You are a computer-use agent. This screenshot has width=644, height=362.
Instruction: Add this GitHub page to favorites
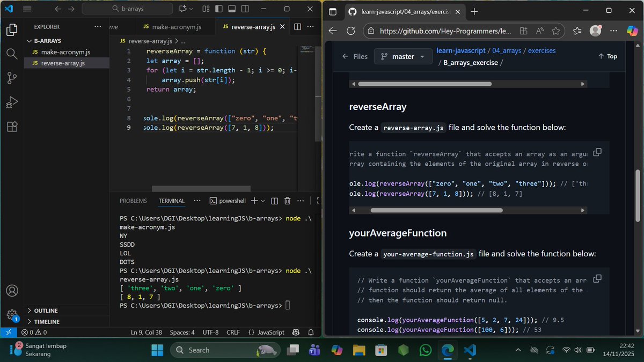point(556,31)
